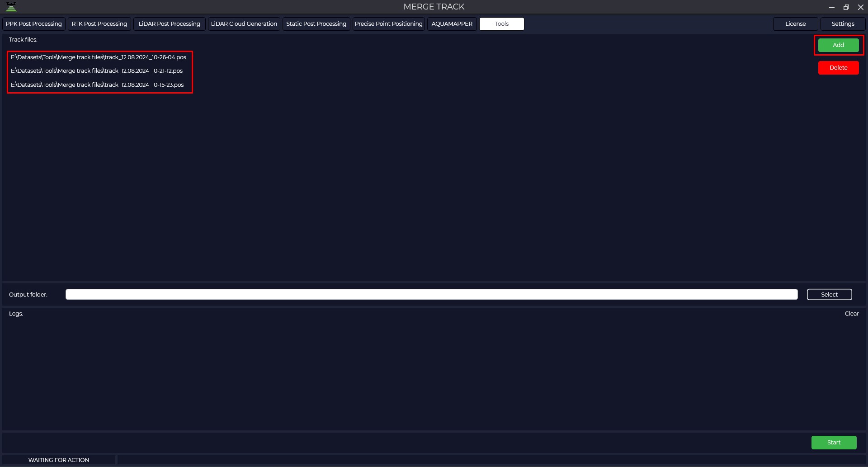Open Precise Point Positioning tab
This screenshot has width=868, height=467.
pyautogui.click(x=389, y=24)
